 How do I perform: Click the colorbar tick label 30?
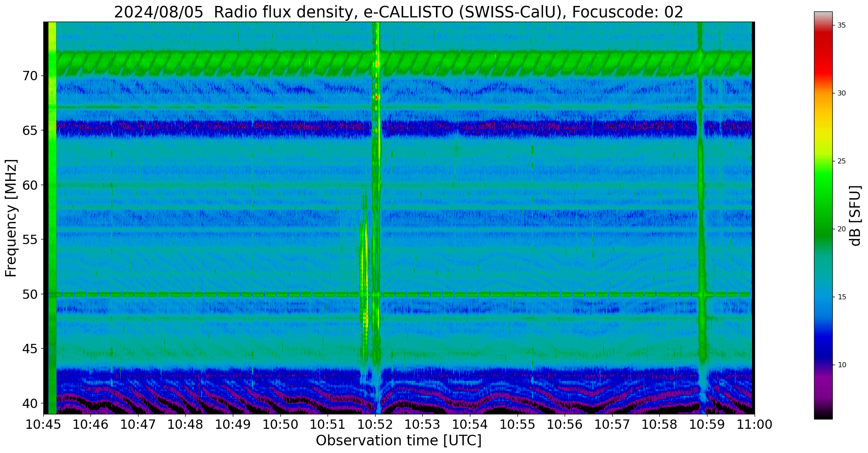(x=842, y=93)
